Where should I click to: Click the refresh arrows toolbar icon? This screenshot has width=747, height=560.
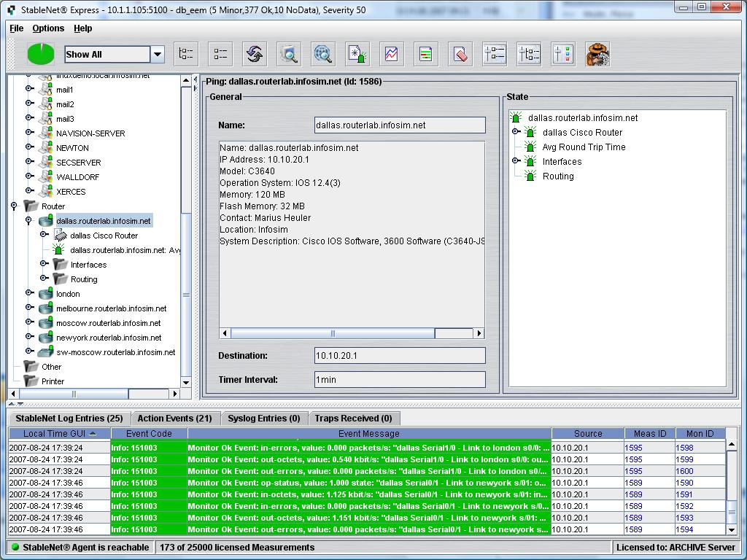click(255, 54)
